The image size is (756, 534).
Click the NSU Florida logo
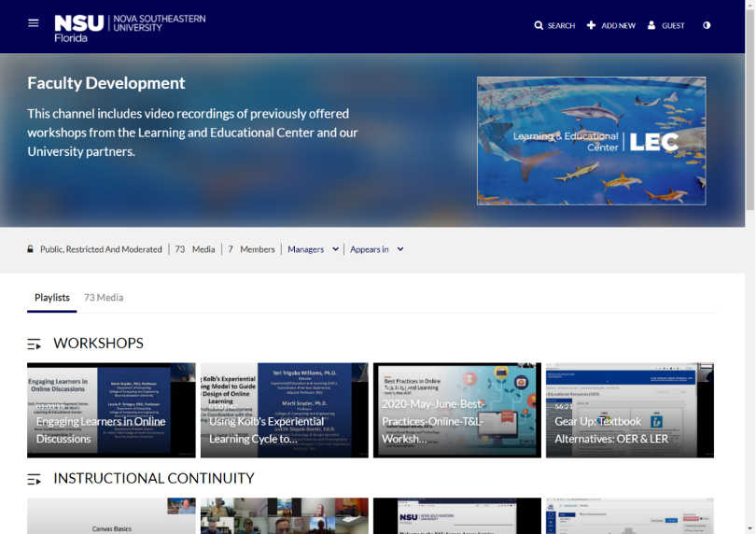coord(130,28)
